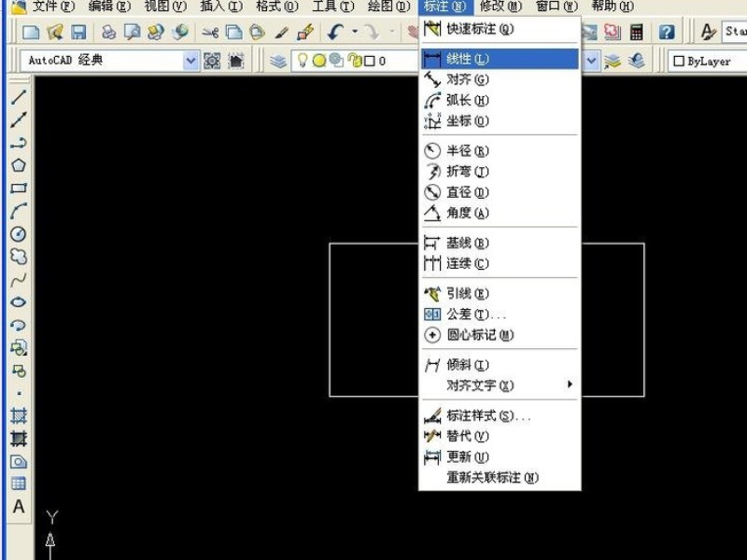This screenshot has width=747, height=560.
Task: Click the Copy icon in toolbar
Action: coord(233,32)
